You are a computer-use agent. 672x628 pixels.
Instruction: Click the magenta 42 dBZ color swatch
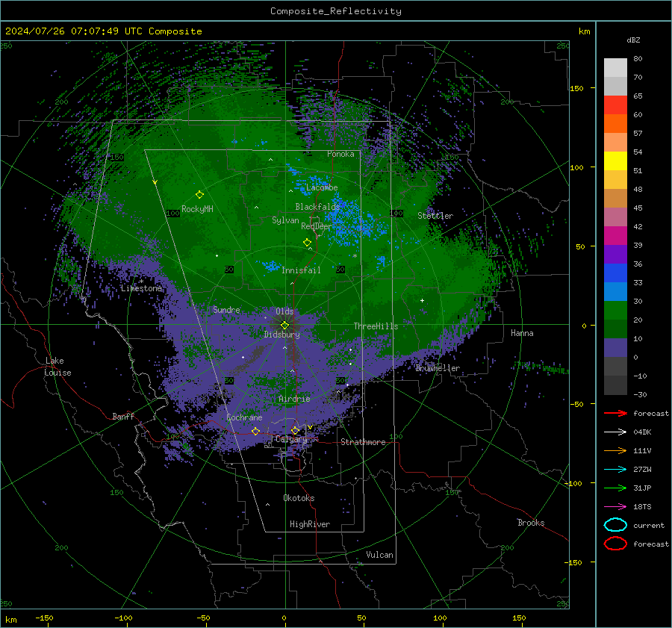pyautogui.click(x=615, y=235)
